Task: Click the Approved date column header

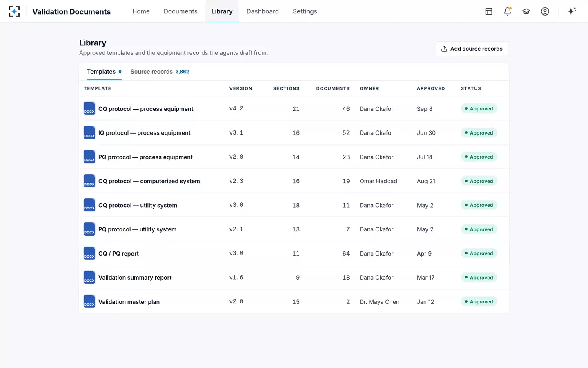Action: (x=431, y=88)
